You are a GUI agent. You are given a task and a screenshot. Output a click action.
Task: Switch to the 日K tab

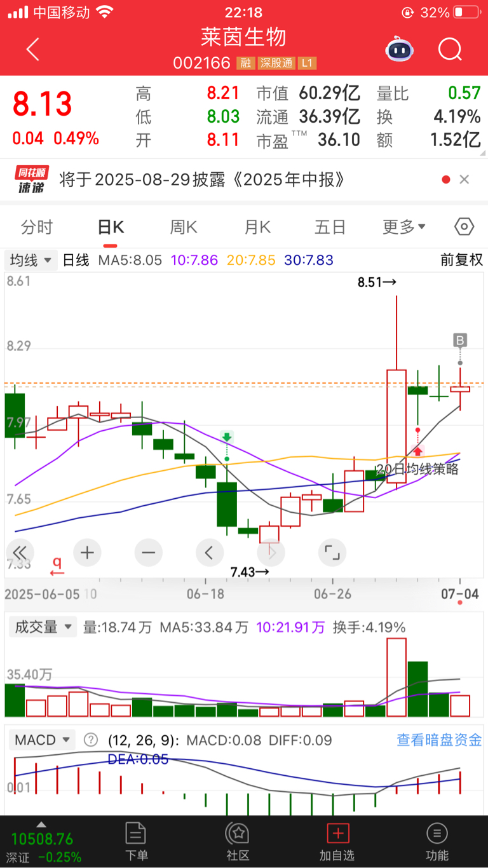pyautogui.click(x=110, y=227)
